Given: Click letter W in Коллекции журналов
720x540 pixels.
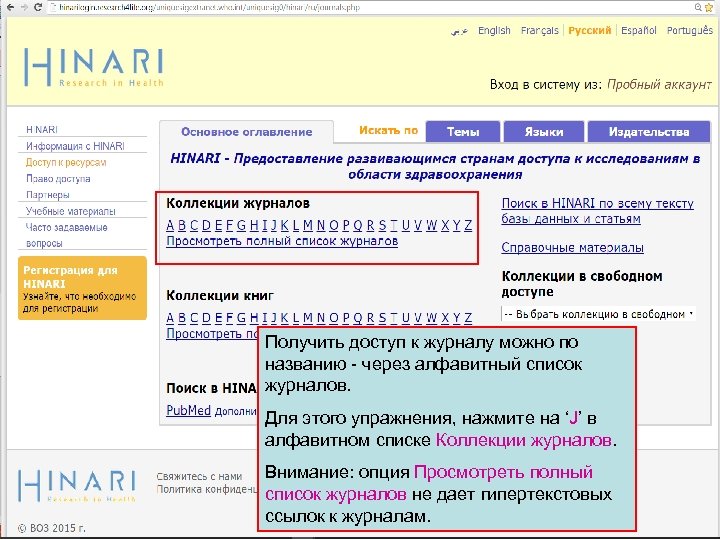Looking at the screenshot, I should point(431,225).
